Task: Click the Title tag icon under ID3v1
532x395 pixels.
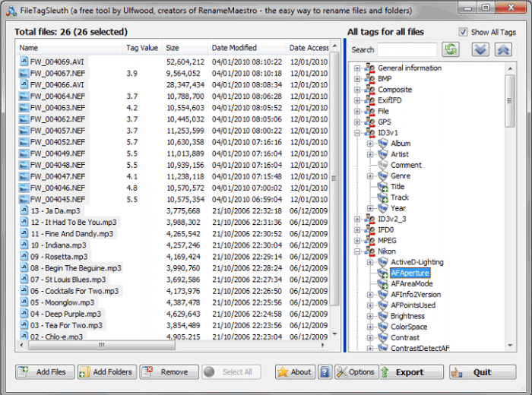Action: pyautogui.click(x=382, y=187)
